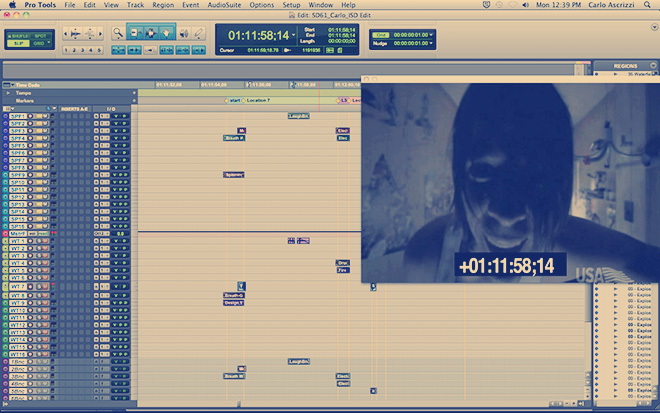Record-enable the SPF1 track
Image resolution: width=660 pixels, height=413 pixels.
point(31,116)
